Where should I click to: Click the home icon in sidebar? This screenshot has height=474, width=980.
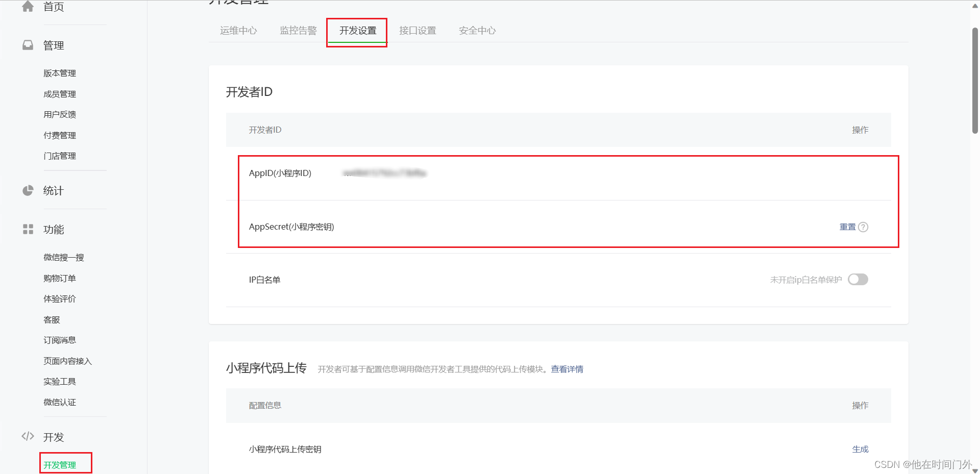tap(28, 6)
